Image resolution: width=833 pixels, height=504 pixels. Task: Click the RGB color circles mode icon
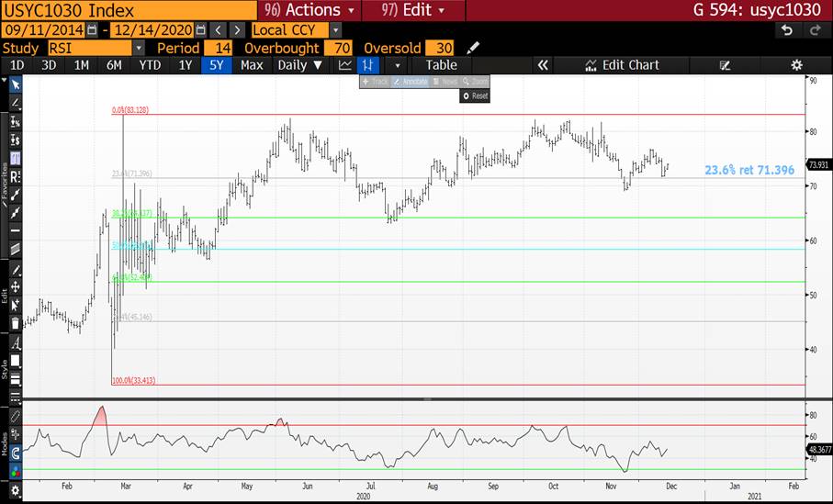16,471
